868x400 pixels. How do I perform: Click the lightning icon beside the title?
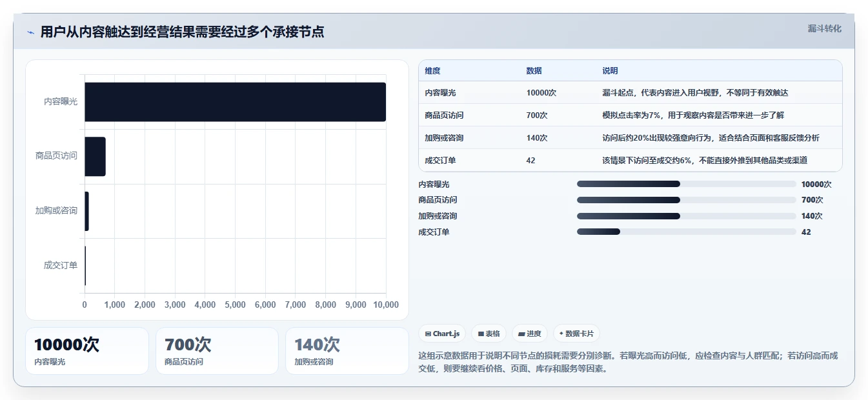point(30,32)
